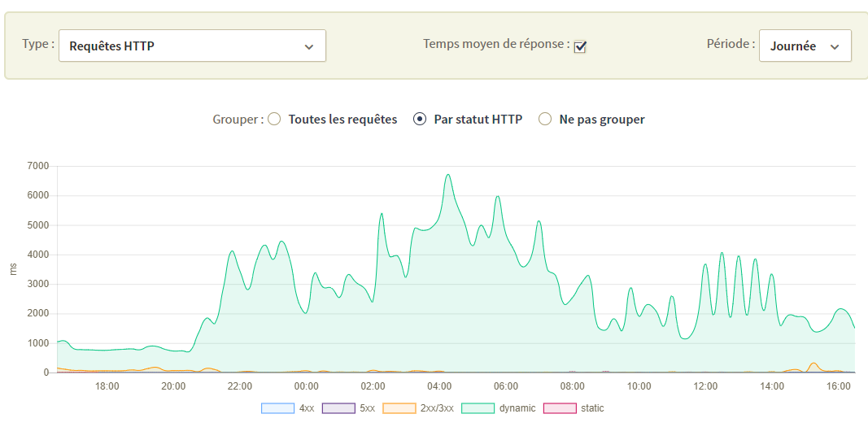Toggle the dynamic green legend swatch
The height and width of the screenshot is (427, 868).
click(478, 409)
